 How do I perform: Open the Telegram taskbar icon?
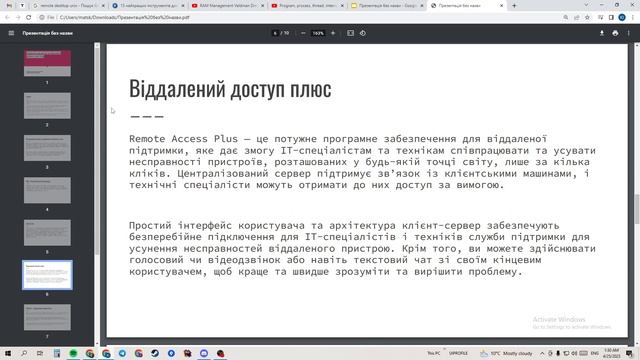click(122, 353)
